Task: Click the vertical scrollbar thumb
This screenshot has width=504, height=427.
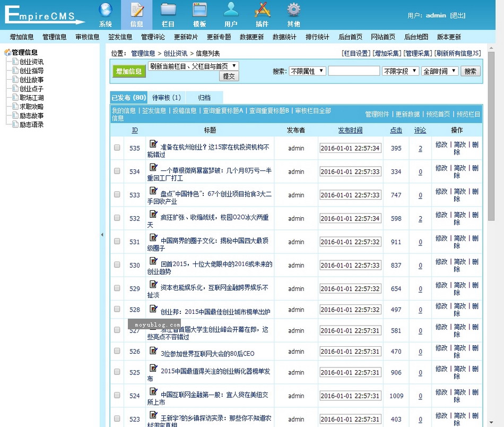Action: point(491,136)
